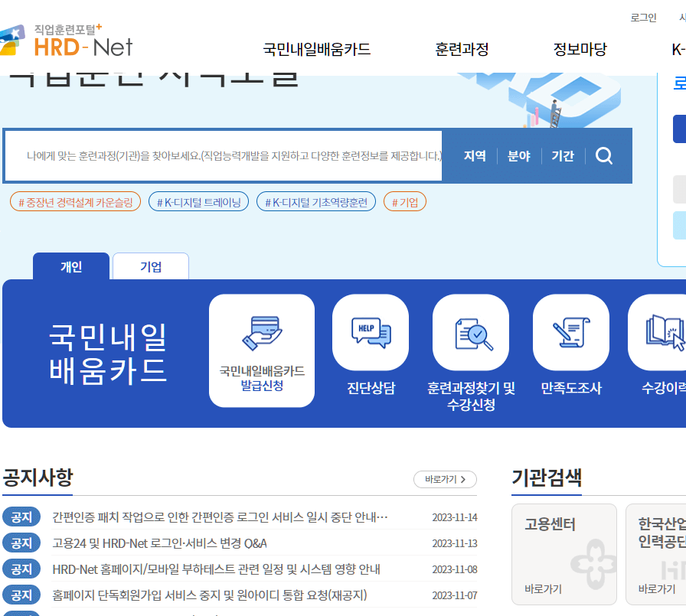Click the 공지 badge beside 간편인증 notice
This screenshot has height=616, width=686.
click(21, 517)
